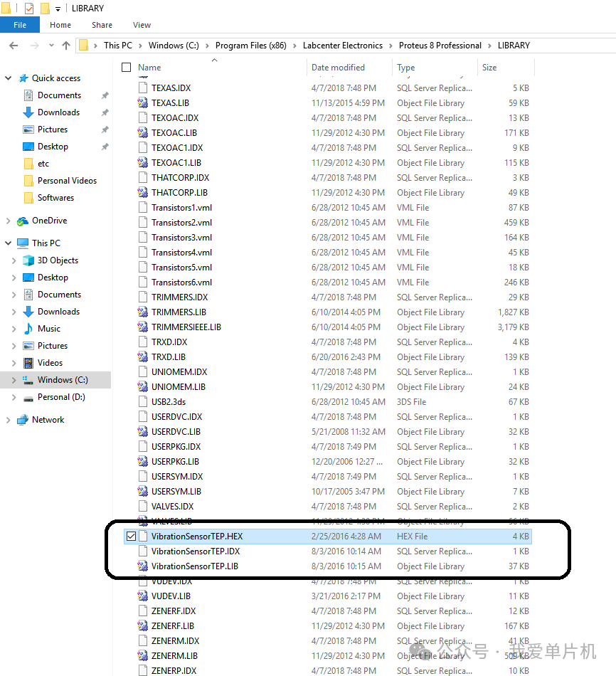Screen dimensions: 616x676
Task: Click the TRXD.LIB file icon
Action: (143, 357)
